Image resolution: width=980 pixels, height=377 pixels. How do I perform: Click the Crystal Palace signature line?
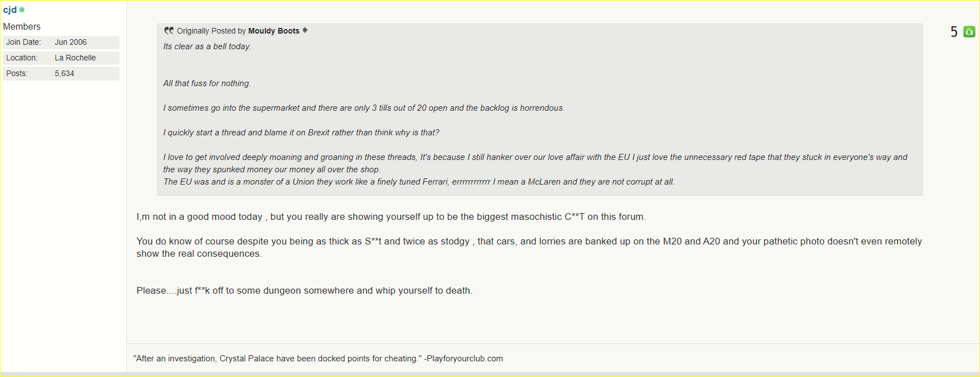[x=318, y=359]
